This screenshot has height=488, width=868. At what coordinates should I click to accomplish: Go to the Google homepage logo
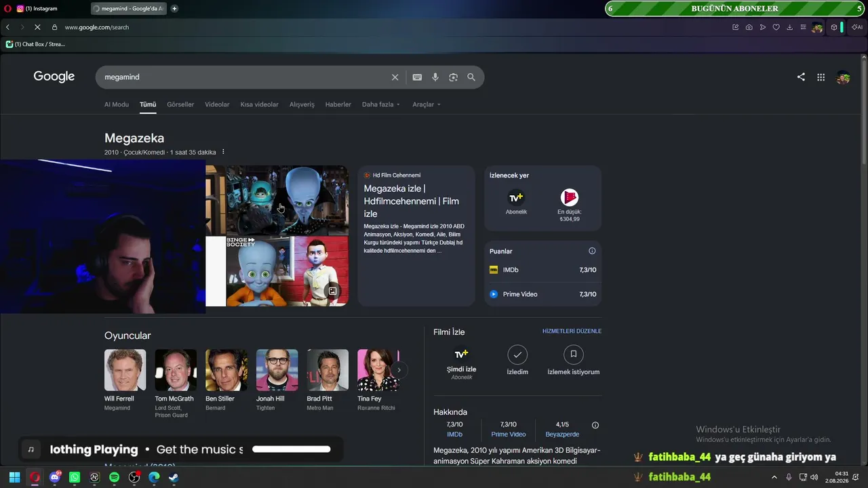point(54,77)
